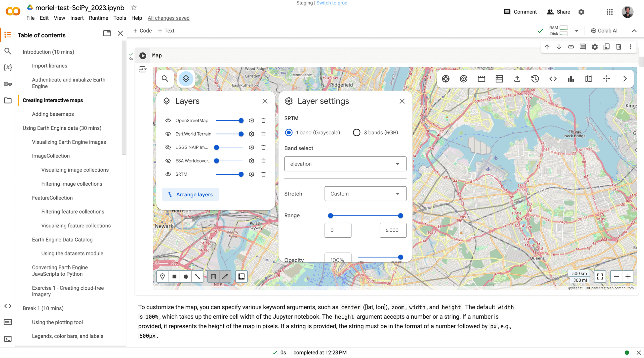Click the inspector target icon on the map toolbar
Image resolution: width=644 pixels, height=358 pixels.
click(464, 79)
